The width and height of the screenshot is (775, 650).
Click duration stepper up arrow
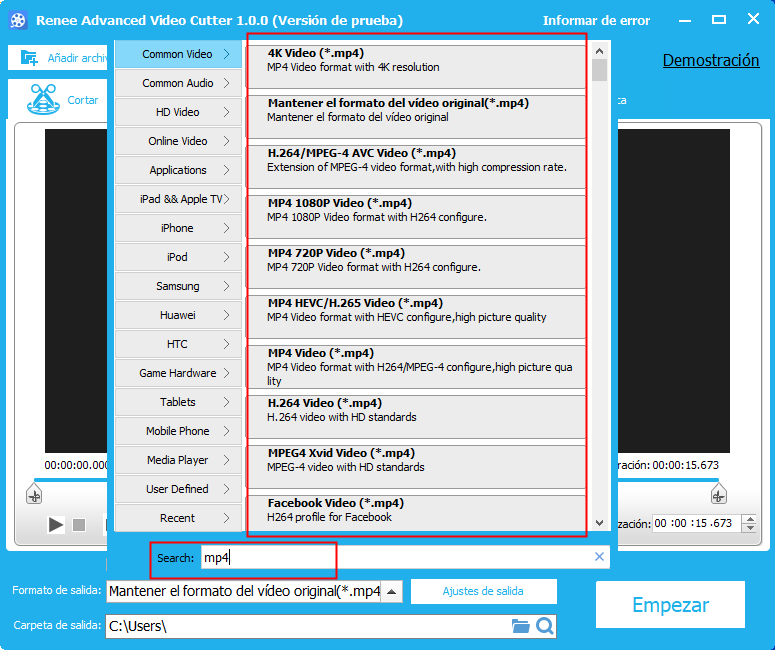pos(750,519)
